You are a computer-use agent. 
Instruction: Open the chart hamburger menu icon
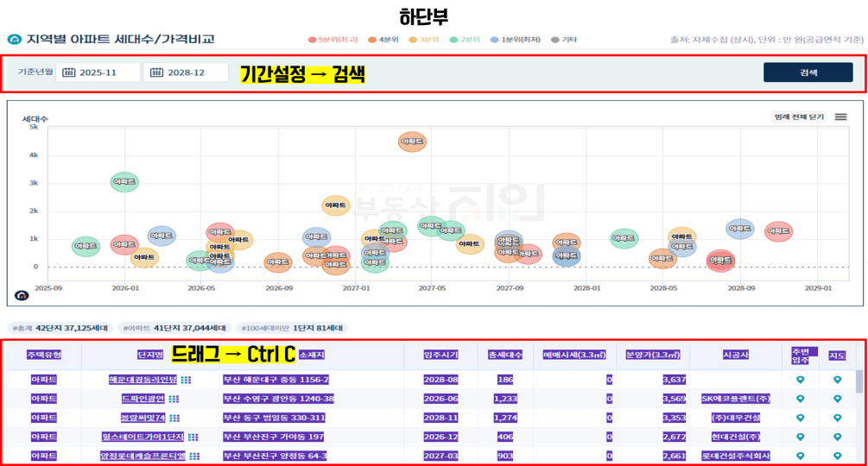840,116
